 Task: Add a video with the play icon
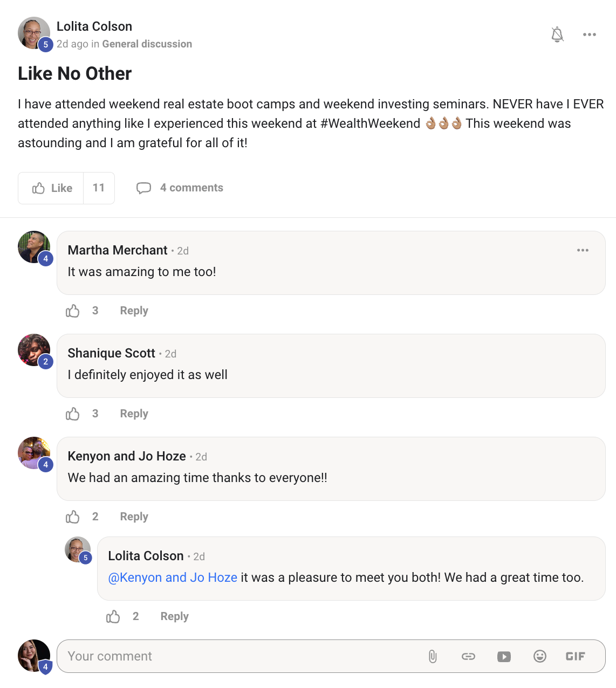click(504, 657)
